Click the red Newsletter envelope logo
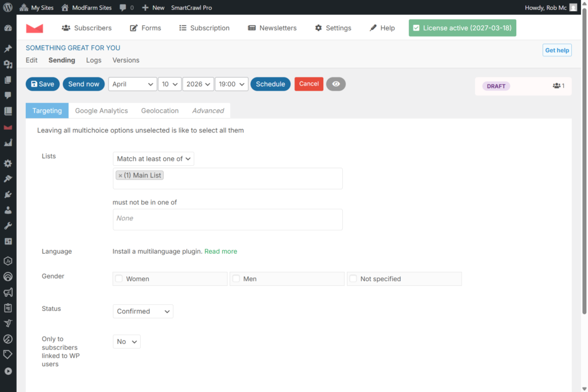 (x=34, y=28)
